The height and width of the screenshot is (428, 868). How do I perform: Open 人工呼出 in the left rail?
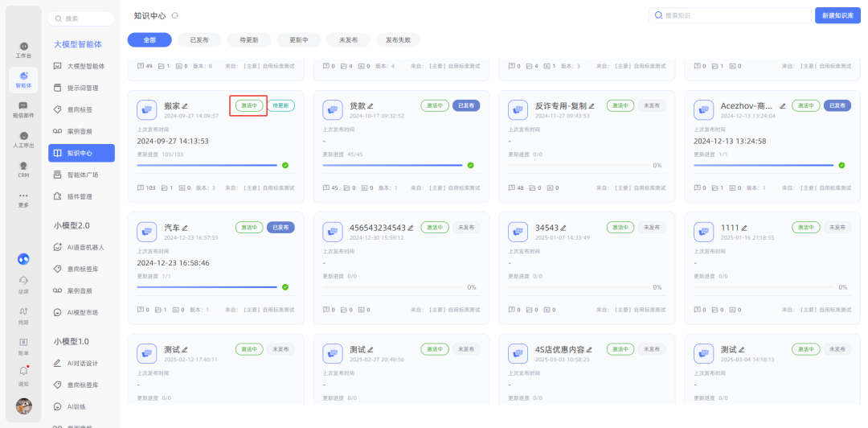coord(23,139)
